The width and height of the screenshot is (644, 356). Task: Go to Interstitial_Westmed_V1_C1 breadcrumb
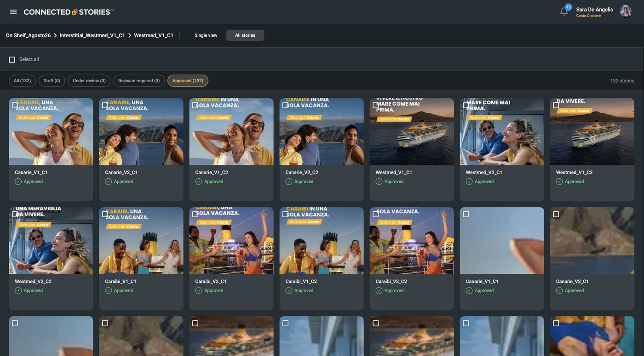click(x=92, y=35)
